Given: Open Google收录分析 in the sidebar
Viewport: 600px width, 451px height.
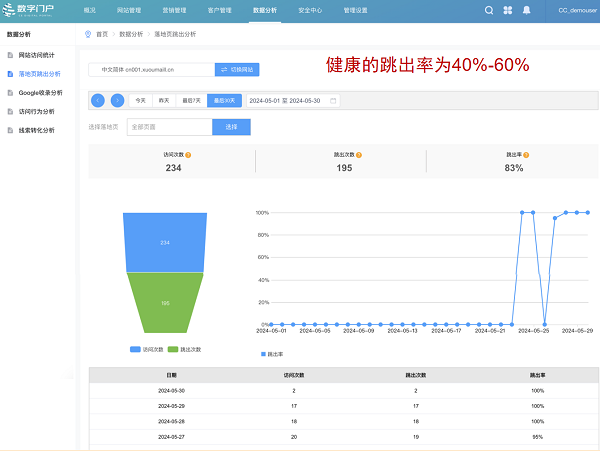Looking at the screenshot, I should coord(40,92).
